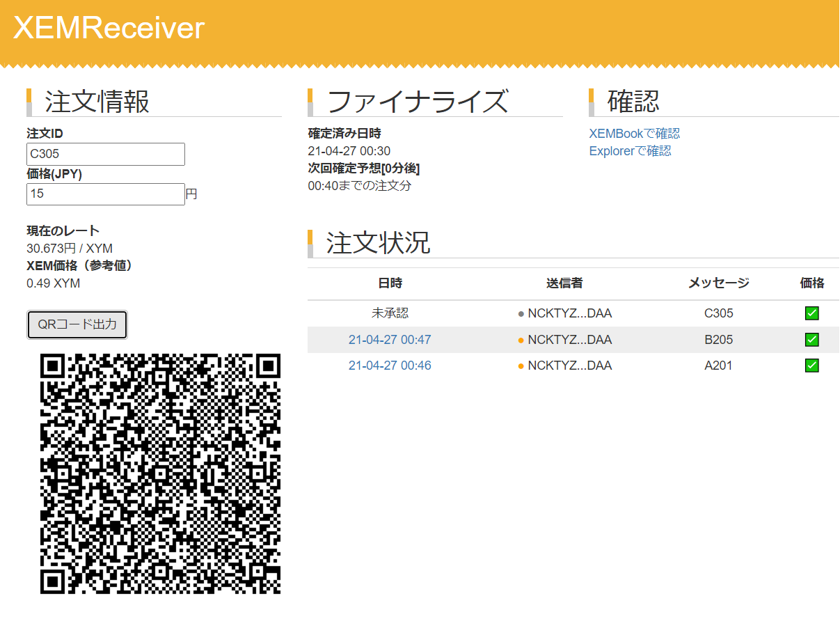
Task: Click the 注文状況 section heading
Action: click(x=378, y=243)
